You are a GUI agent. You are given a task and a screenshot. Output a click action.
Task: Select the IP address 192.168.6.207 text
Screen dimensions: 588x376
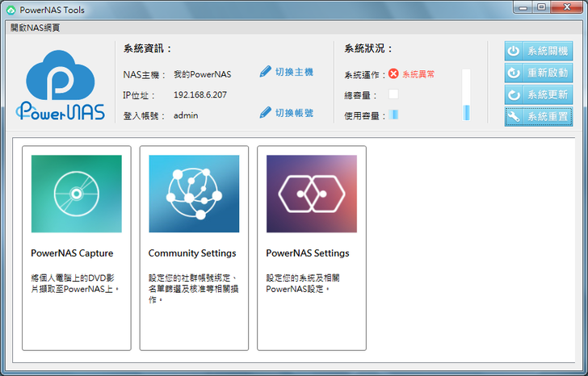click(x=199, y=94)
